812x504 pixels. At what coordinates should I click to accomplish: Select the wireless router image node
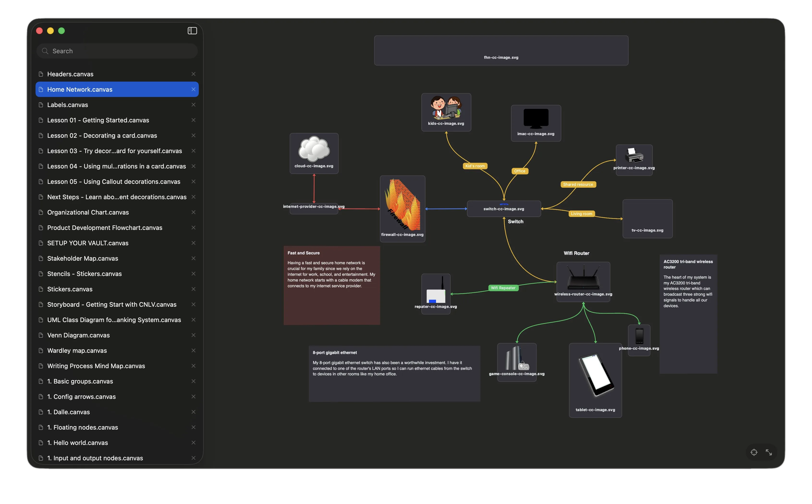583,282
